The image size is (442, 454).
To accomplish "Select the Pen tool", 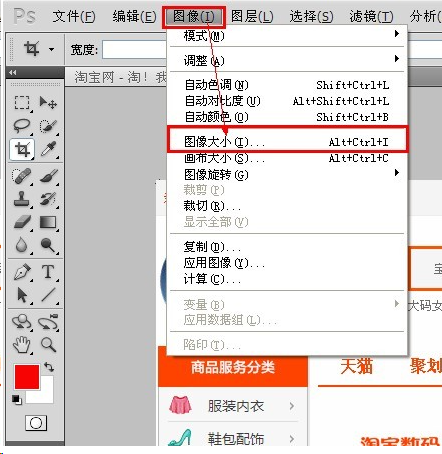I will [x=22, y=272].
